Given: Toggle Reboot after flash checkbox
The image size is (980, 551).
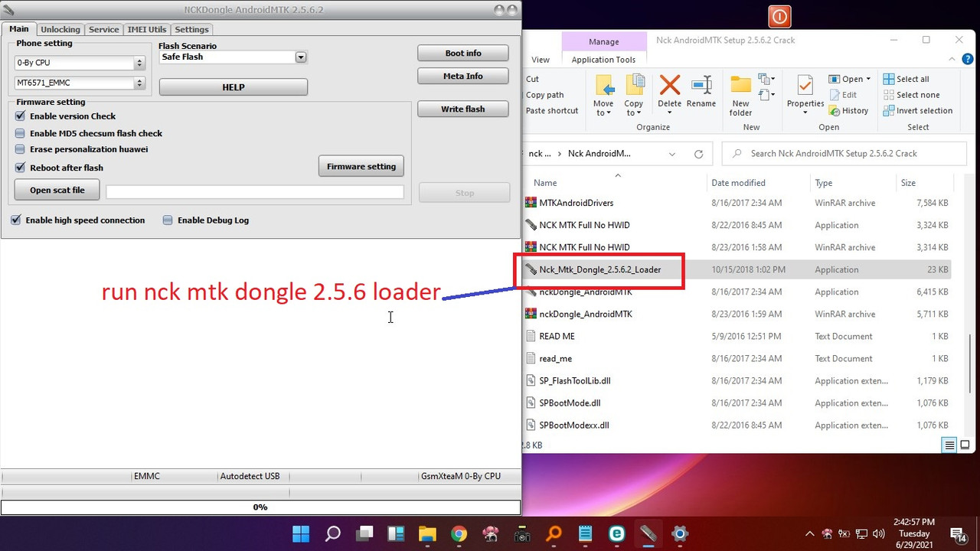Looking at the screenshot, I should coord(21,168).
